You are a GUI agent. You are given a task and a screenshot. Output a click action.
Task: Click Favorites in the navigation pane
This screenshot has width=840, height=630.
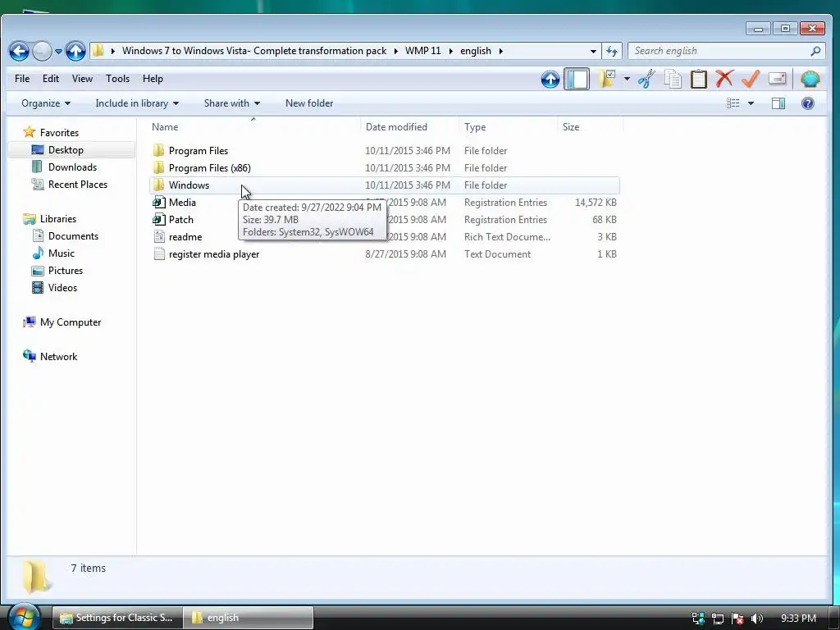pyautogui.click(x=59, y=132)
